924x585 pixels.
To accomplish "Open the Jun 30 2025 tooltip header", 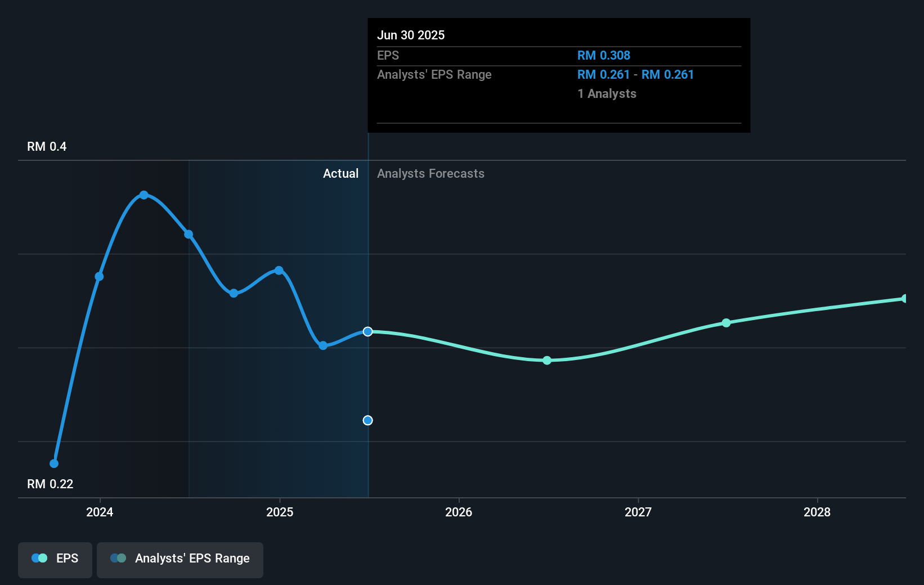I will point(411,35).
